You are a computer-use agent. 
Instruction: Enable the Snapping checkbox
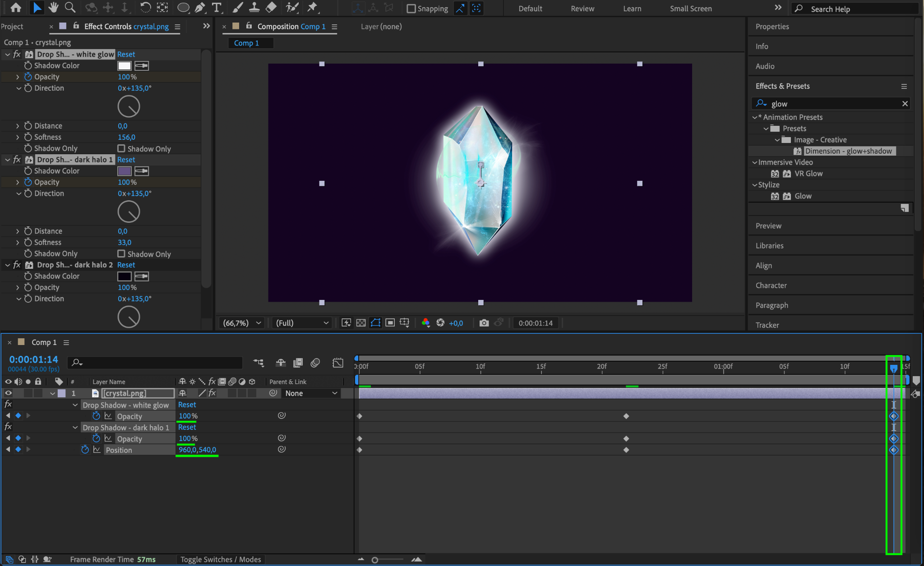(x=411, y=9)
